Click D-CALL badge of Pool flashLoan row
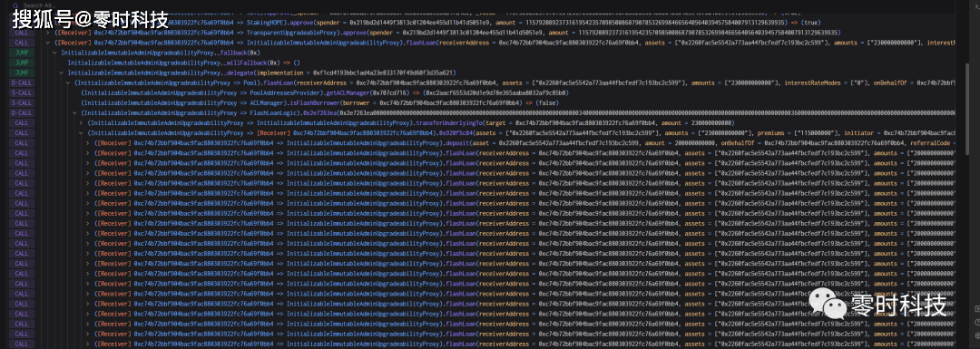980x349 pixels. pos(21,82)
